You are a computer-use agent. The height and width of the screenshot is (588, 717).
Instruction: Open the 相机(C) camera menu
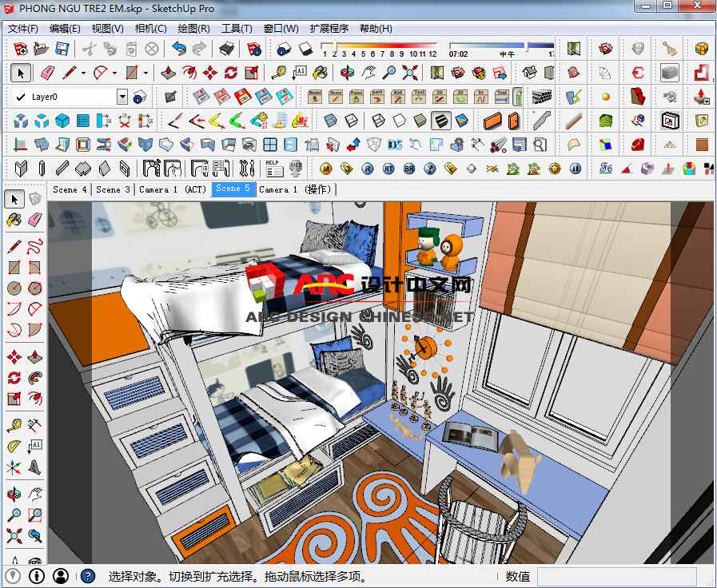150,28
